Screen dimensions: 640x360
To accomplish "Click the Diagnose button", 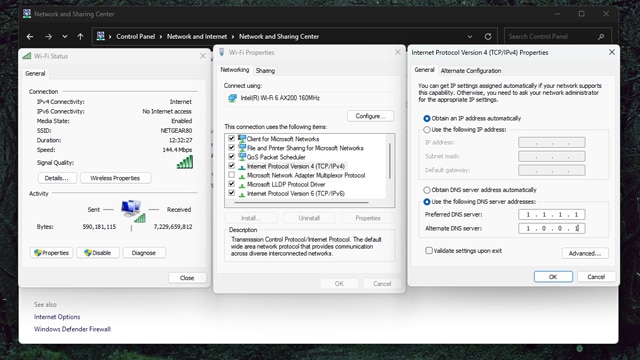I will click(x=144, y=253).
